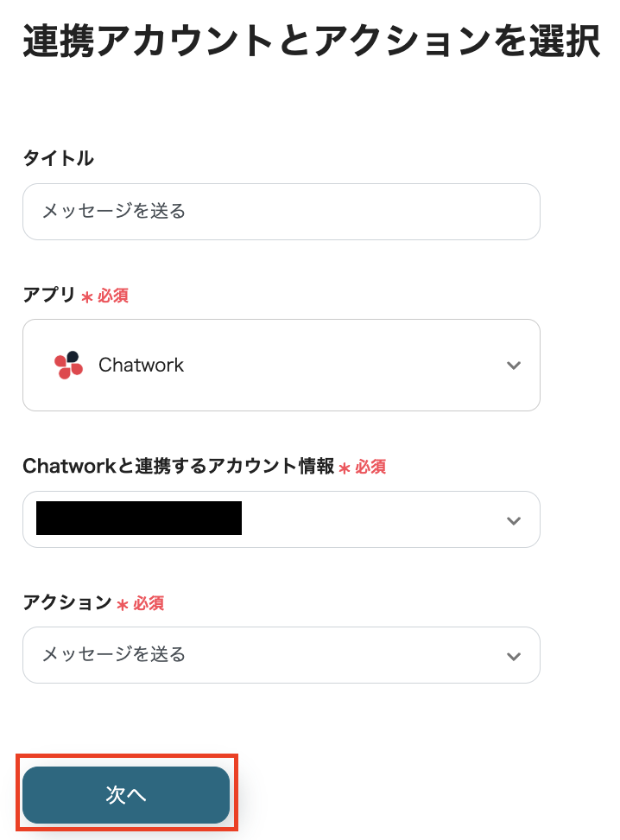
Task: Click the redacted account name entry
Action: pos(138,519)
